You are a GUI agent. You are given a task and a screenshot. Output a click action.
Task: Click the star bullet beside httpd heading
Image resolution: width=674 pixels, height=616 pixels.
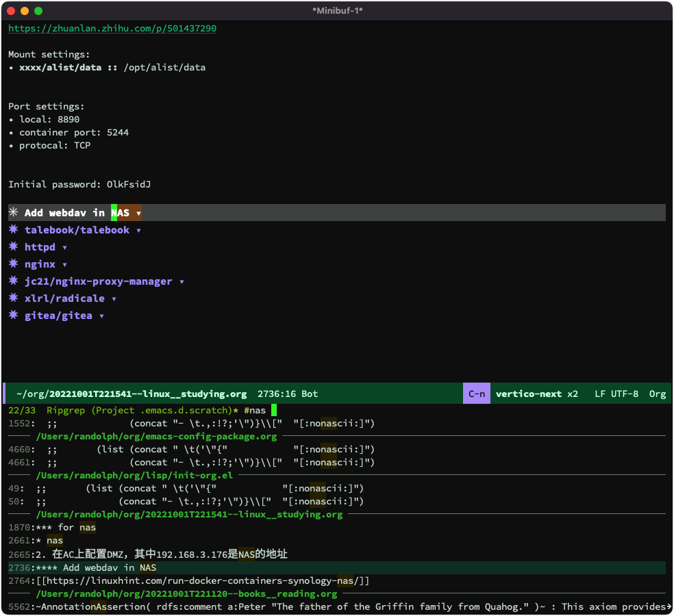pyautogui.click(x=13, y=246)
